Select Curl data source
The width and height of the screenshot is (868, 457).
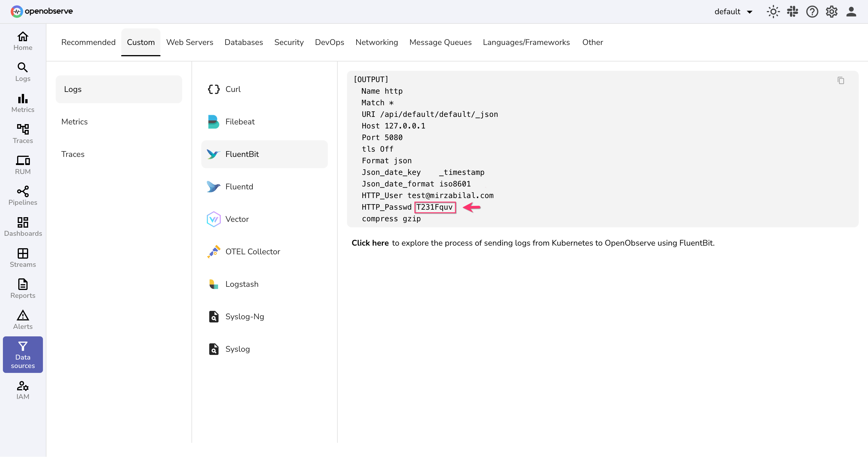[264, 89]
